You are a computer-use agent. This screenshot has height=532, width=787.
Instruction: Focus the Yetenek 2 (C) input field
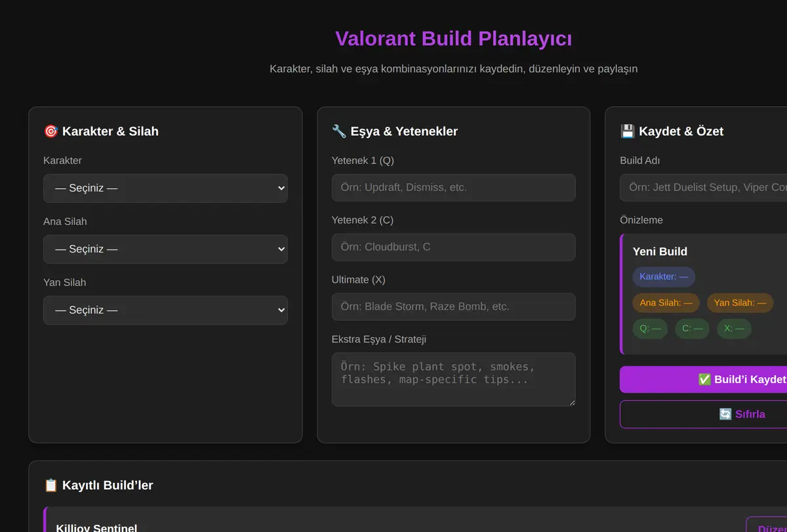click(454, 247)
